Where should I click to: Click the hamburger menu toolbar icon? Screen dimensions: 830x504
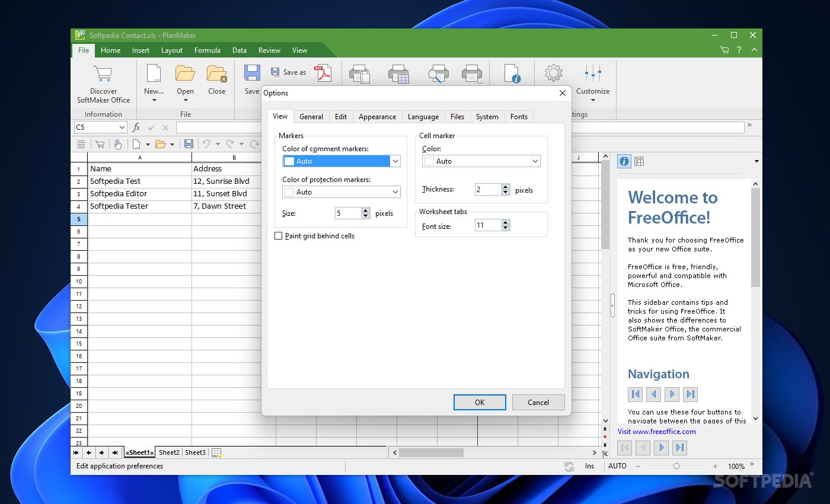(x=81, y=144)
